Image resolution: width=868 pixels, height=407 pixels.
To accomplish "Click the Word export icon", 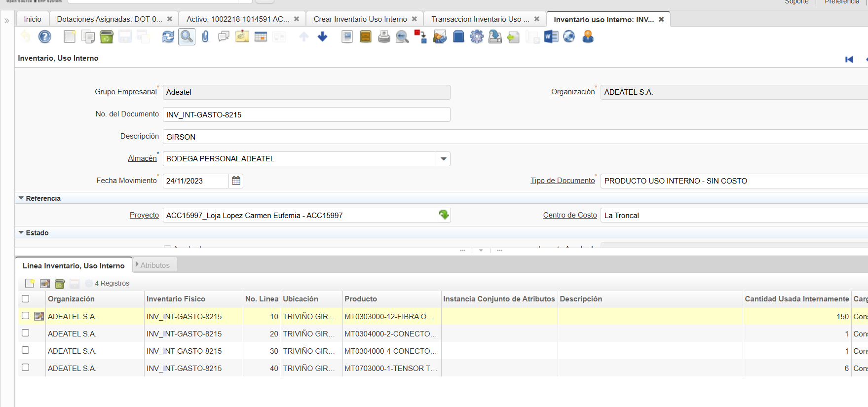I will (551, 37).
